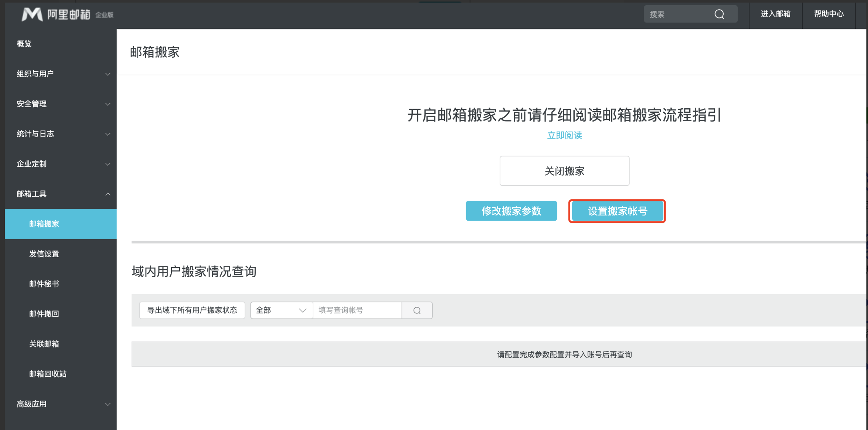Click 组织与用户 label in sidebar
868x430 pixels.
point(35,74)
